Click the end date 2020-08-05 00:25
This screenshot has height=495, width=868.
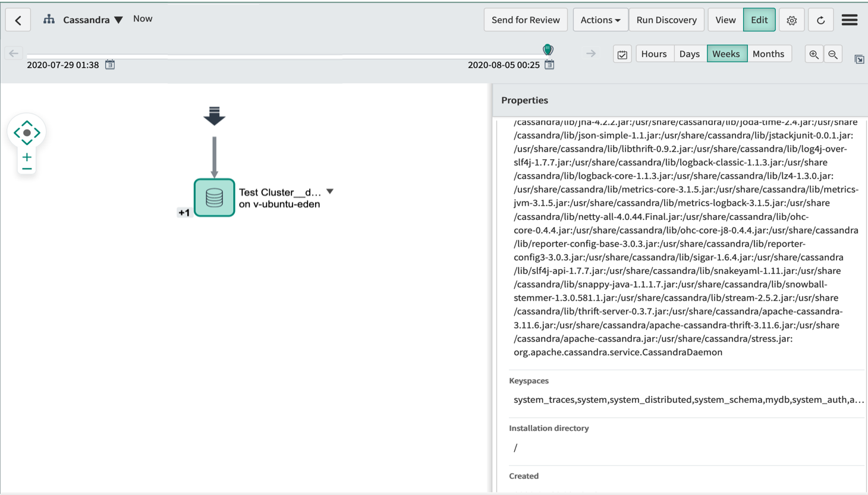point(504,65)
